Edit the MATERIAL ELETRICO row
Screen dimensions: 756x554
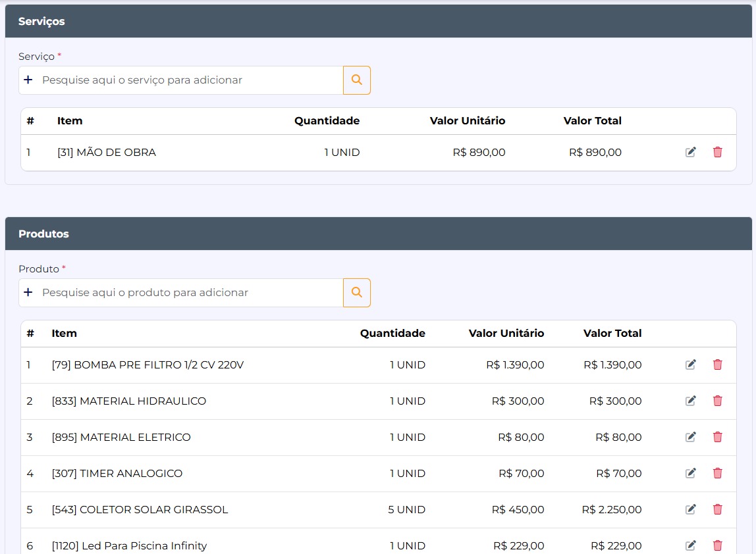(690, 438)
